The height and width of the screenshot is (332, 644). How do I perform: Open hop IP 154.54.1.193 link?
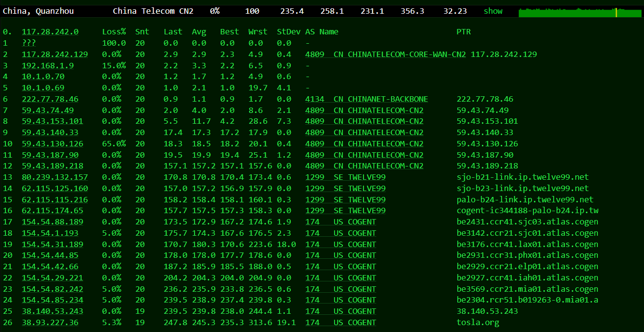(50, 233)
